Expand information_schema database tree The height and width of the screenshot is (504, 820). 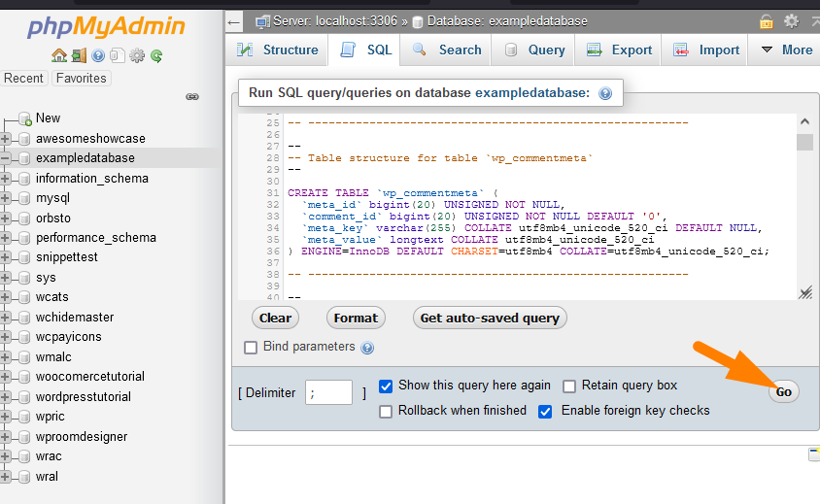point(6,179)
